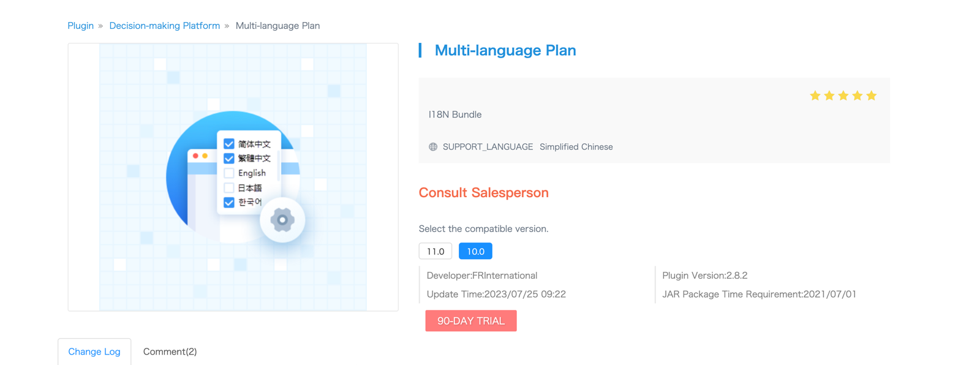980x365 pixels.
Task: Select compatible version 10.0
Action: pos(475,251)
